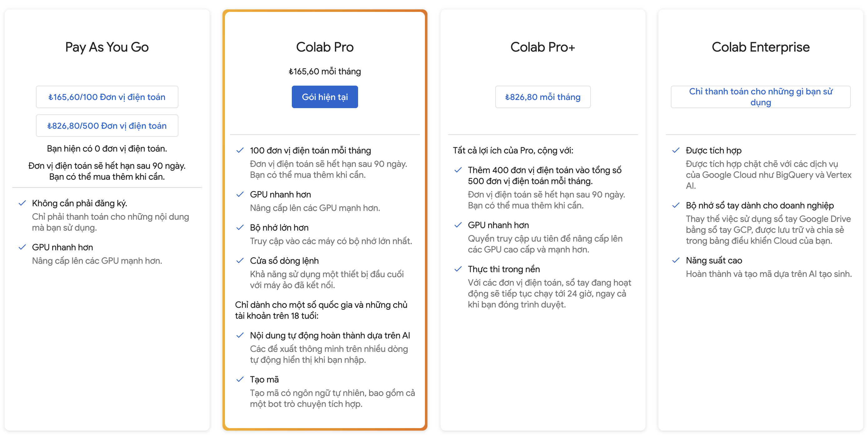Viewport: 868px width, 435px height.
Task: Click checkmark next to 100 đơn vị điện toán mỗi tháng
Action: (x=240, y=150)
